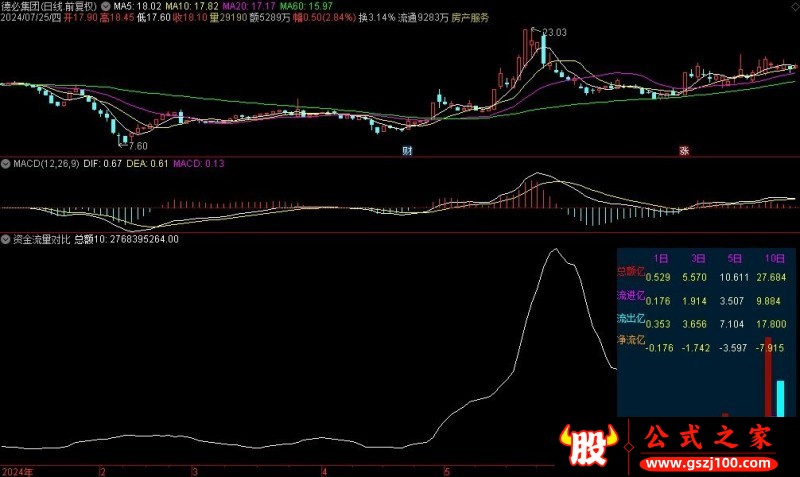Click month 3 on the time axis
Screen dimensions: 800x477
(195, 472)
